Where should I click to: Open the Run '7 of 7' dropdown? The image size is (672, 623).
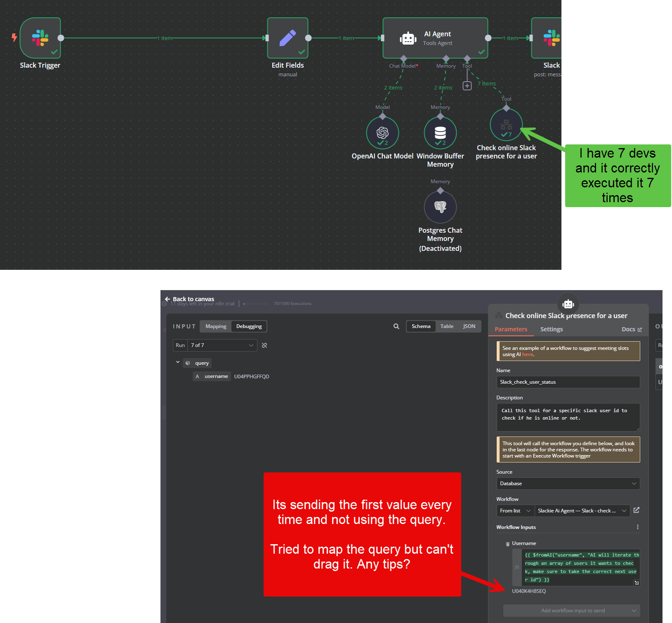pyautogui.click(x=222, y=345)
